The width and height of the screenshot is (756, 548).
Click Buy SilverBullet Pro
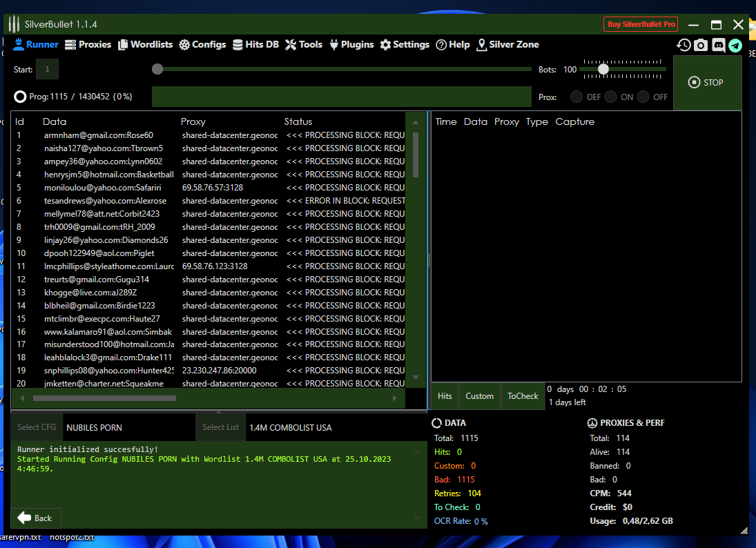pos(641,24)
